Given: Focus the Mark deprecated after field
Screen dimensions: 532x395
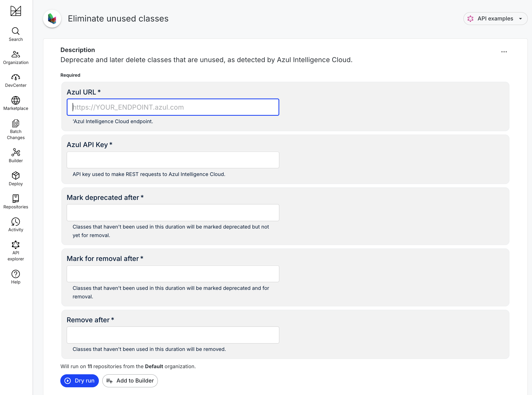Looking at the screenshot, I should (173, 213).
